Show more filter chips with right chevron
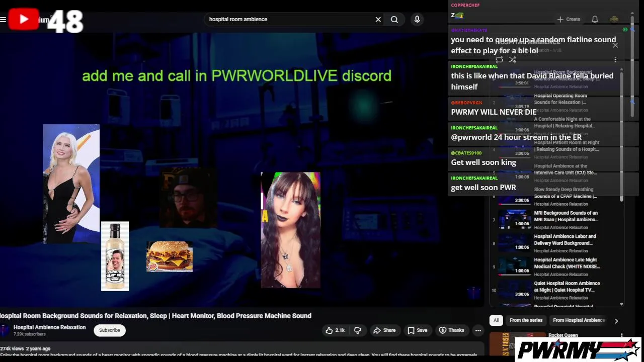 (616, 321)
